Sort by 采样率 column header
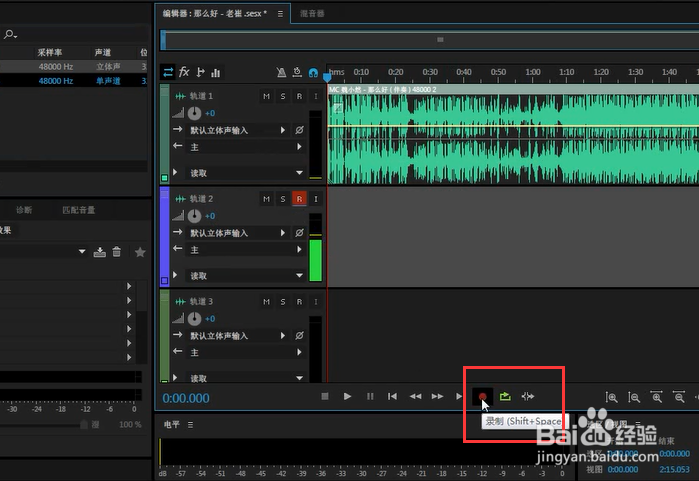This screenshot has height=481, width=699. click(x=50, y=52)
